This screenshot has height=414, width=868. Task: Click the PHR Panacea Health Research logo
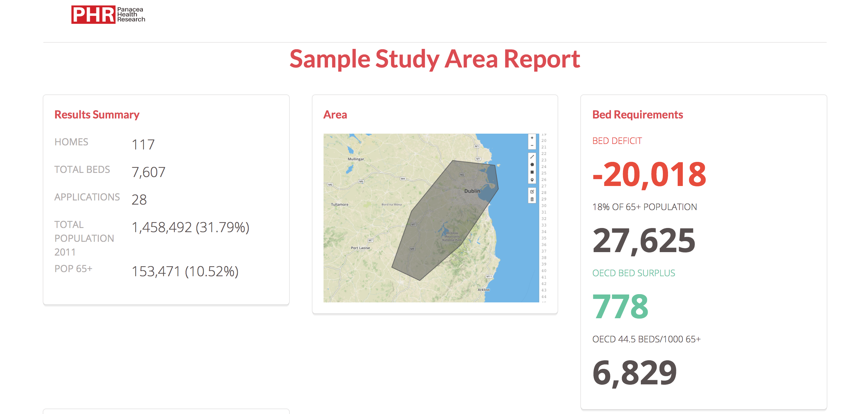(108, 14)
